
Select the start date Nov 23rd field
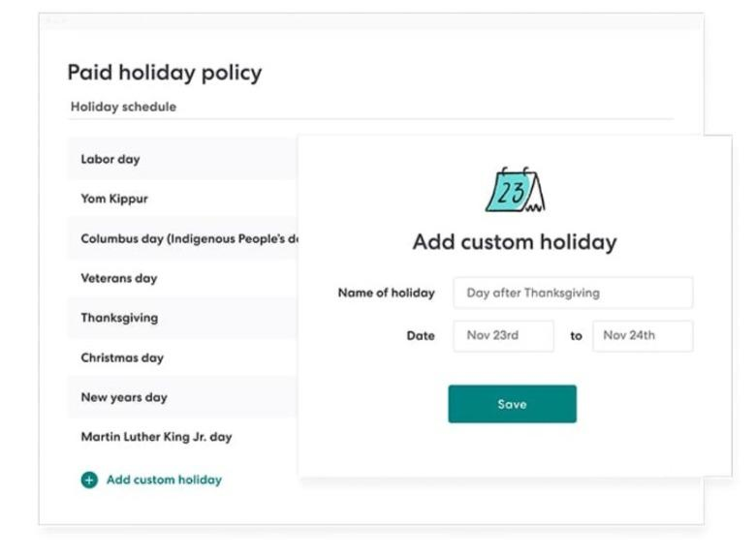503,336
